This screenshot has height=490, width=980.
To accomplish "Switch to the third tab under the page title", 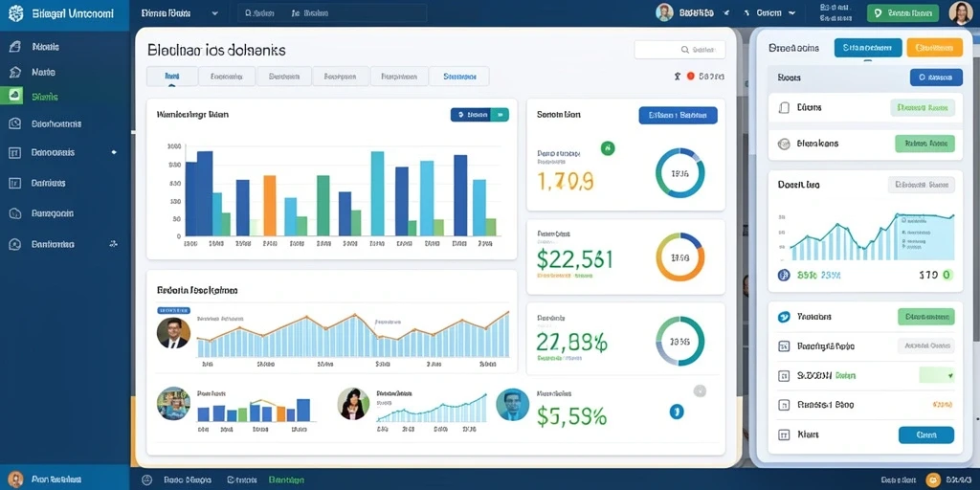I will [x=284, y=77].
